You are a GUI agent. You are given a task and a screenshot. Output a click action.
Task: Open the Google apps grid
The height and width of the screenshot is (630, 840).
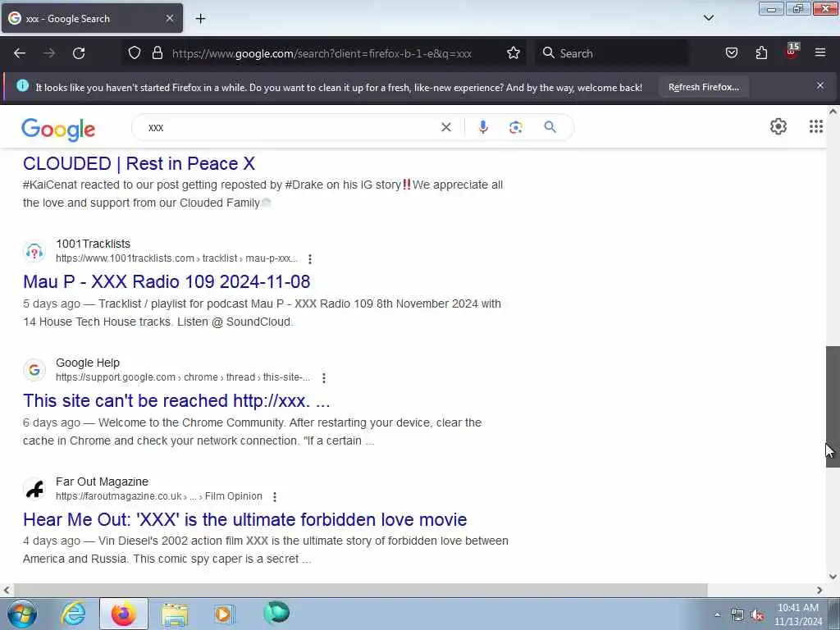[x=816, y=126]
